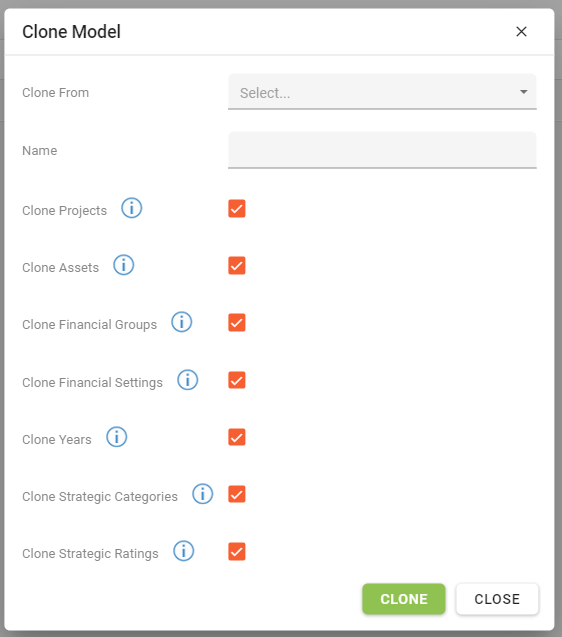
Task: Click the Clone From dropdown arrow
Action: [524, 92]
